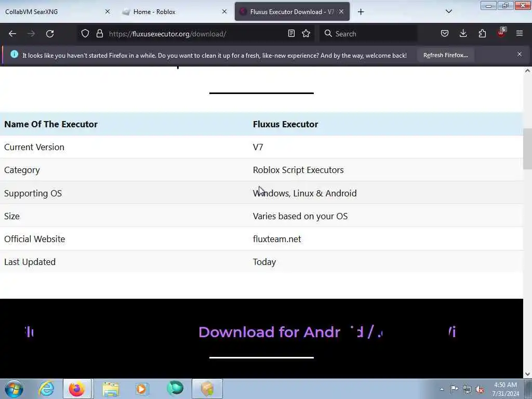Click the package box taskbar icon
532x399 pixels.
[207, 389]
